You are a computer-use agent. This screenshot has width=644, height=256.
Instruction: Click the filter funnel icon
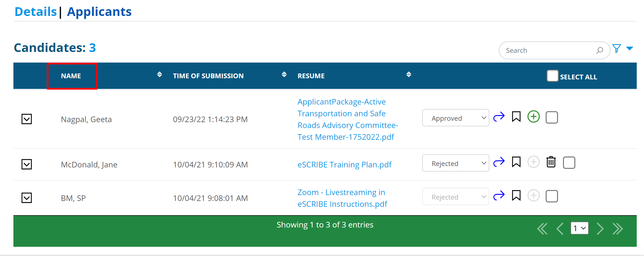(616, 49)
